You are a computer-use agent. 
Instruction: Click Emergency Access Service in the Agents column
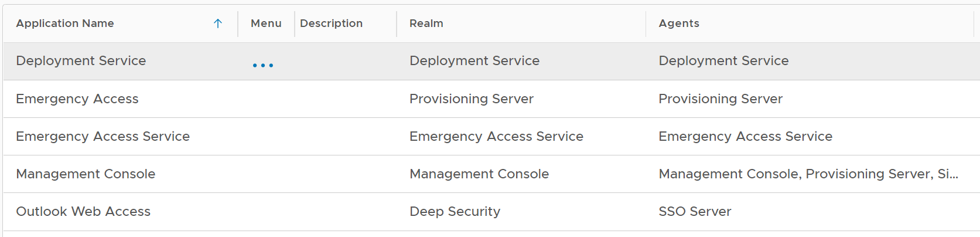(x=745, y=137)
